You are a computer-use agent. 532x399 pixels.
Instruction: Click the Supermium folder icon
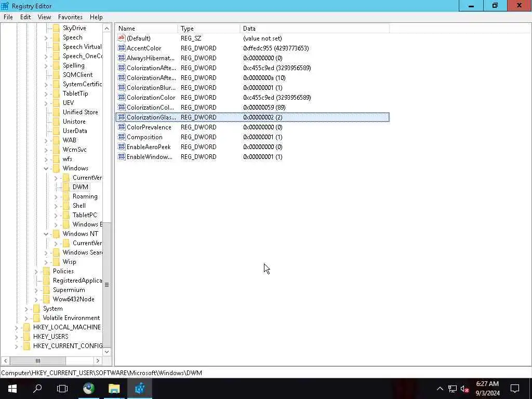(x=46, y=290)
